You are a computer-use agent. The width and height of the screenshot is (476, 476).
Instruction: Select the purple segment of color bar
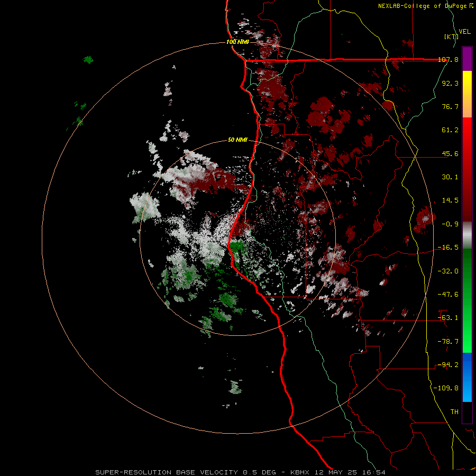467,59
